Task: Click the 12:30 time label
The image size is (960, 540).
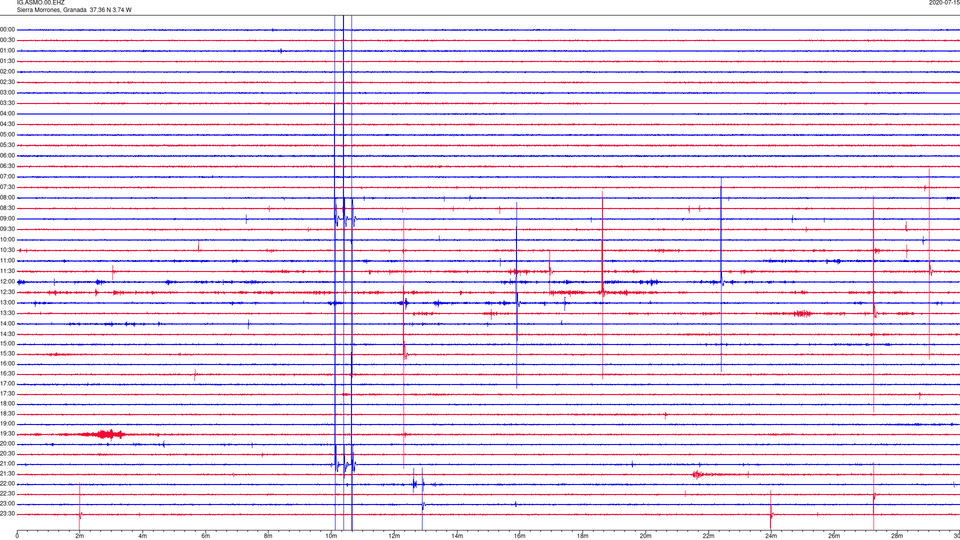Action: pyautogui.click(x=8, y=292)
